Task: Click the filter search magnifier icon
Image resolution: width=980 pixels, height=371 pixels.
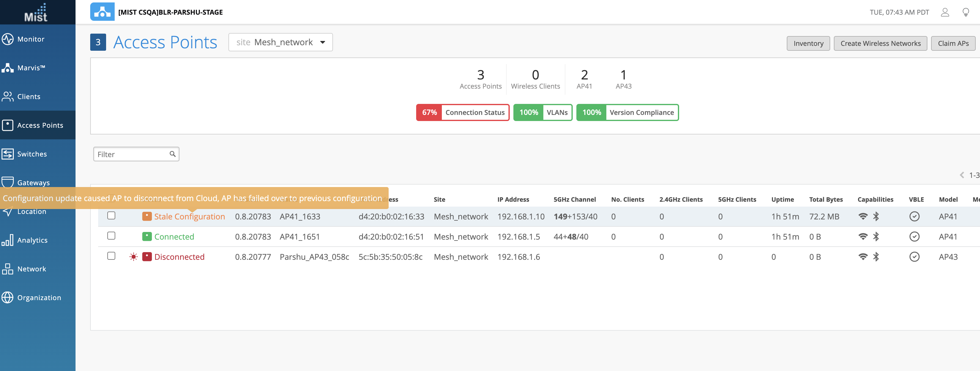Action: (172, 154)
